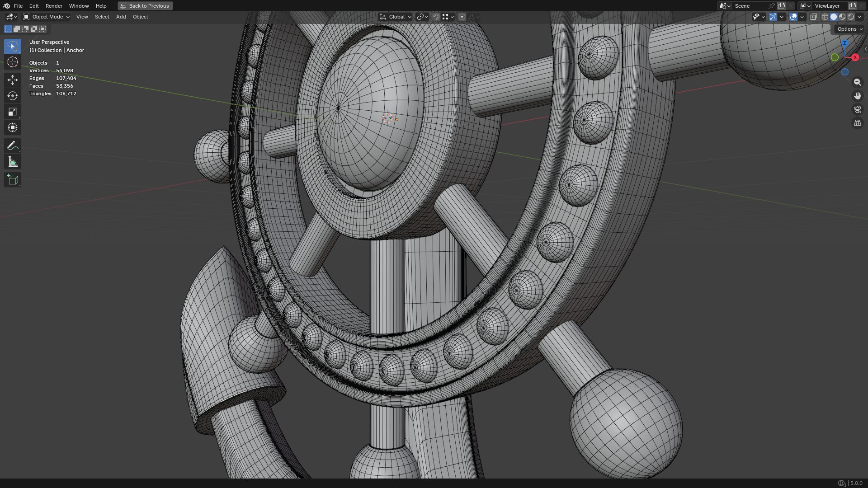Screen dimensions: 868x488
Task: Toggle show gizmos
Action: click(x=773, y=17)
